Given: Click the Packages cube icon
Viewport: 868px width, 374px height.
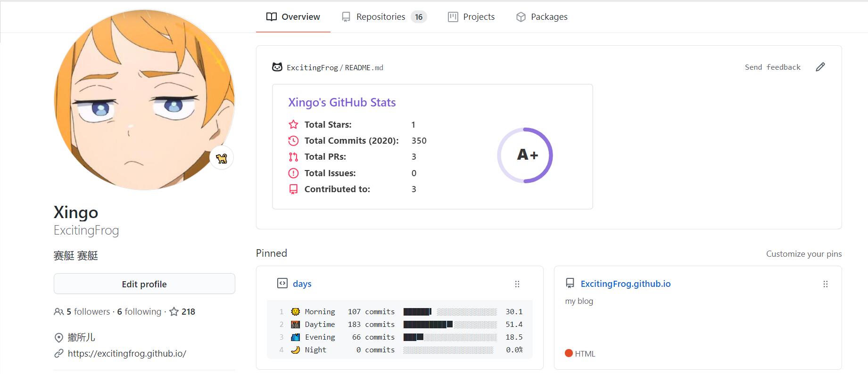Looking at the screenshot, I should coord(521,17).
